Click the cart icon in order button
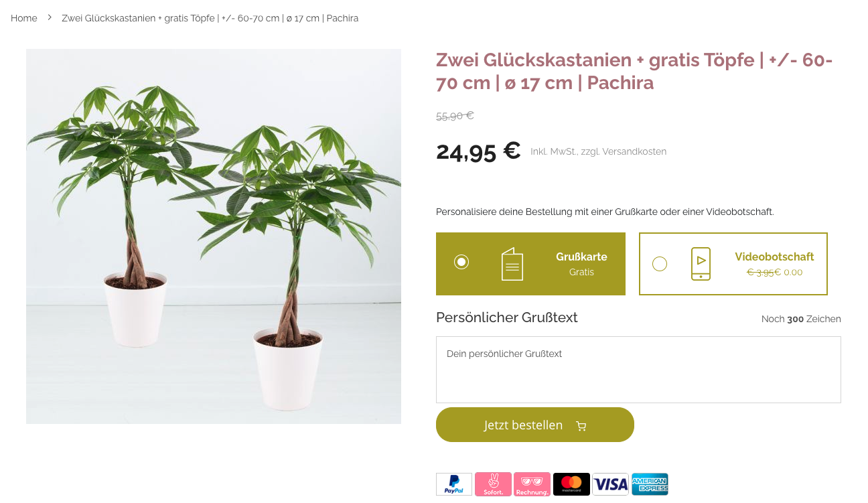868x503 pixels. tap(581, 426)
